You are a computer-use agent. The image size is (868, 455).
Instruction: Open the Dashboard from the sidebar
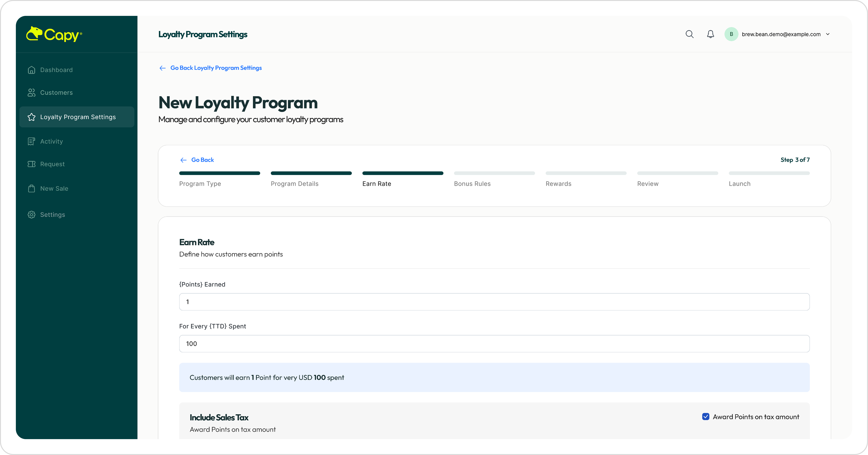tap(56, 70)
